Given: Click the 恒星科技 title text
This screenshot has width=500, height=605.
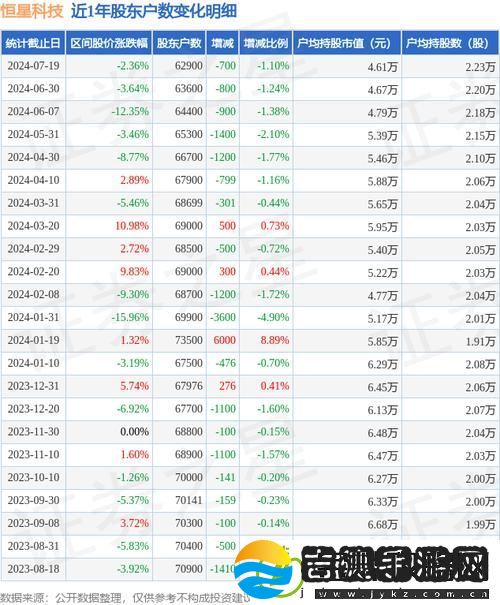Looking at the screenshot, I should [31, 10].
